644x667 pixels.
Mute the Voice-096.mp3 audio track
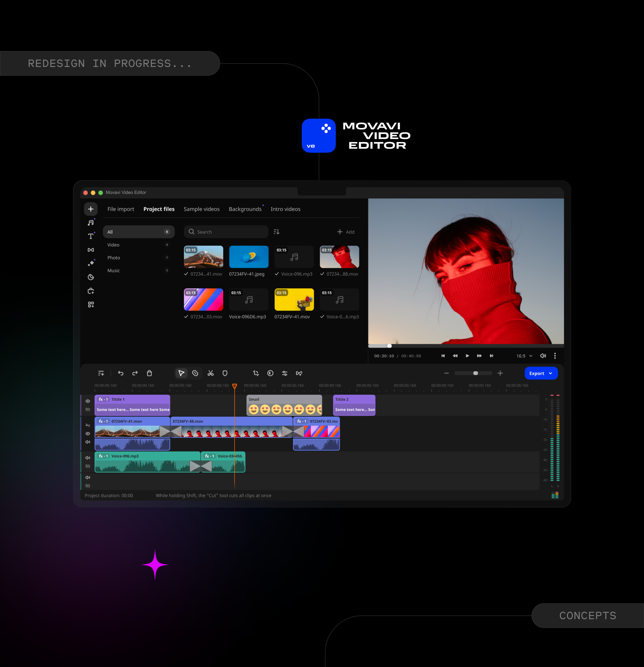pos(88,458)
